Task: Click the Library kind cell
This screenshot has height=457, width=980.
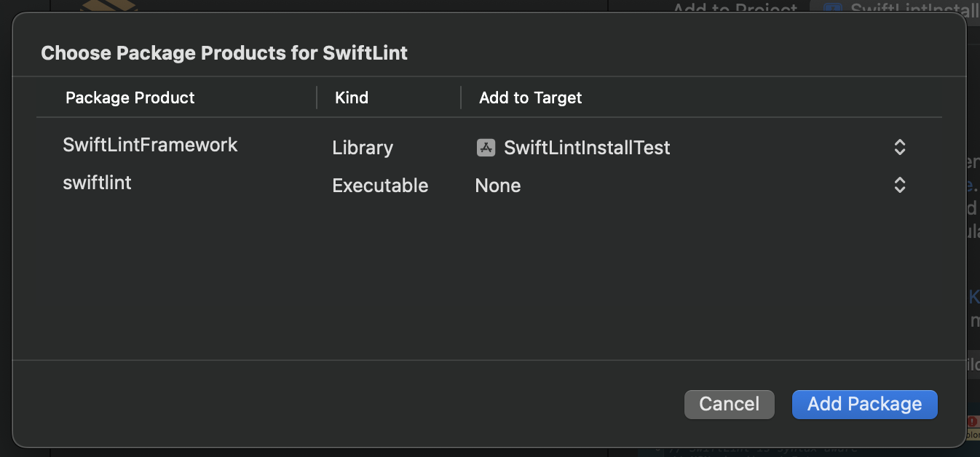Action: coord(363,148)
